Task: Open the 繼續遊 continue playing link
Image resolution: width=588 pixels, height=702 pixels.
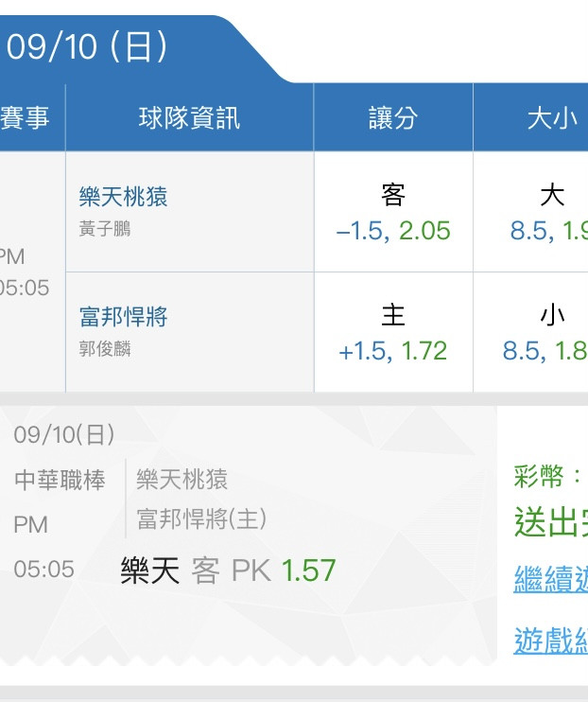Action: coord(550,578)
